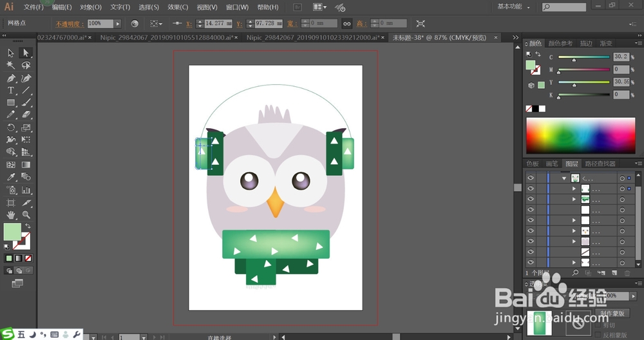Hide the top owl layer with eye icon

point(531,178)
